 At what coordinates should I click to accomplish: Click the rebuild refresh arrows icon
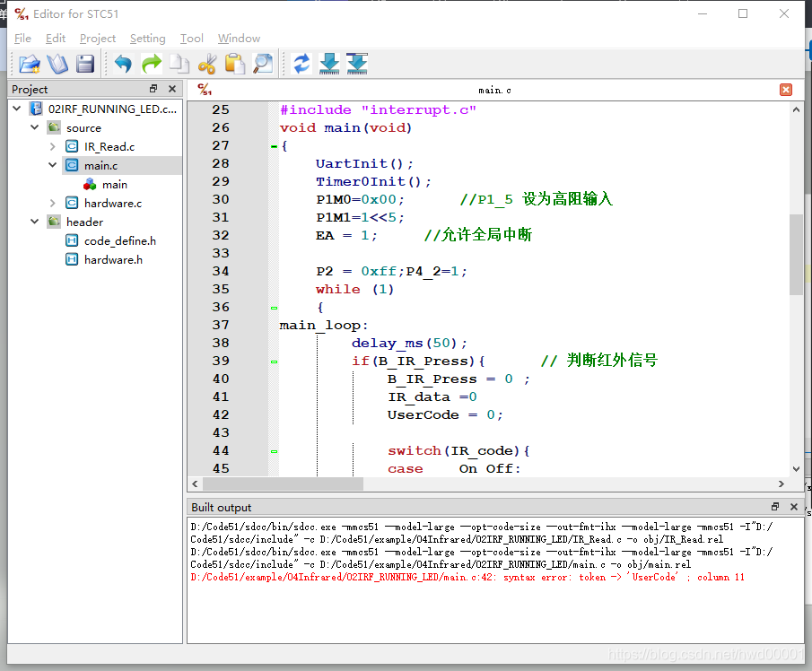pyautogui.click(x=301, y=65)
